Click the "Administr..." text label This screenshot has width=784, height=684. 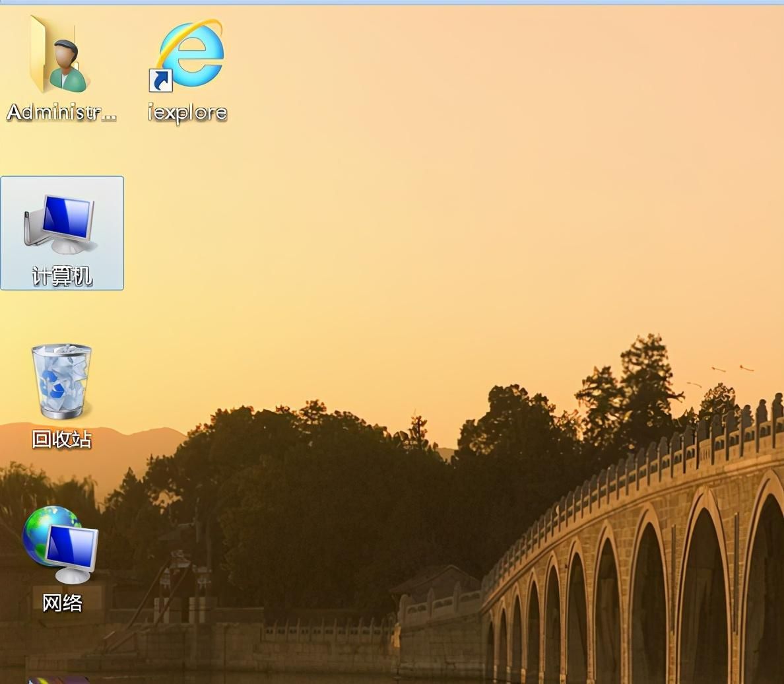click(x=61, y=113)
